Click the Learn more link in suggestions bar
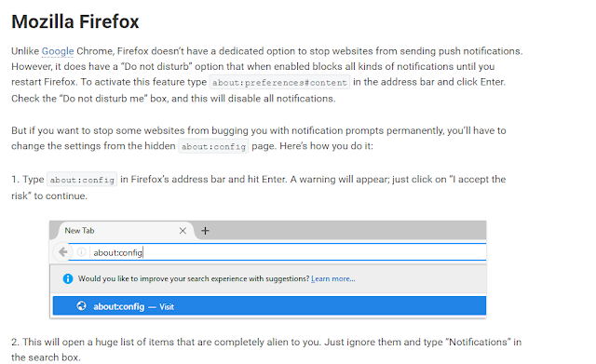This screenshot has height=364, width=596. tap(333, 278)
